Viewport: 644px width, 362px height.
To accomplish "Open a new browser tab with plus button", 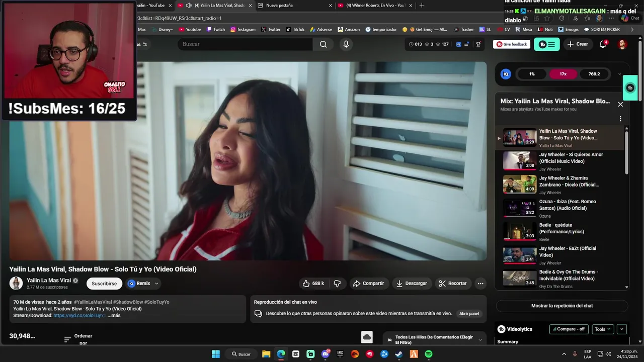I will click(x=422, y=6).
